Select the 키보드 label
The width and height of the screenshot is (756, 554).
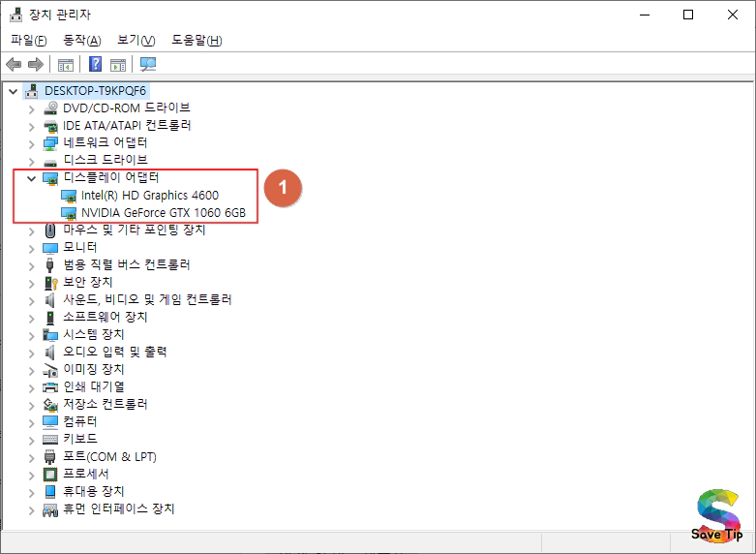pyautogui.click(x=80, y=439)
